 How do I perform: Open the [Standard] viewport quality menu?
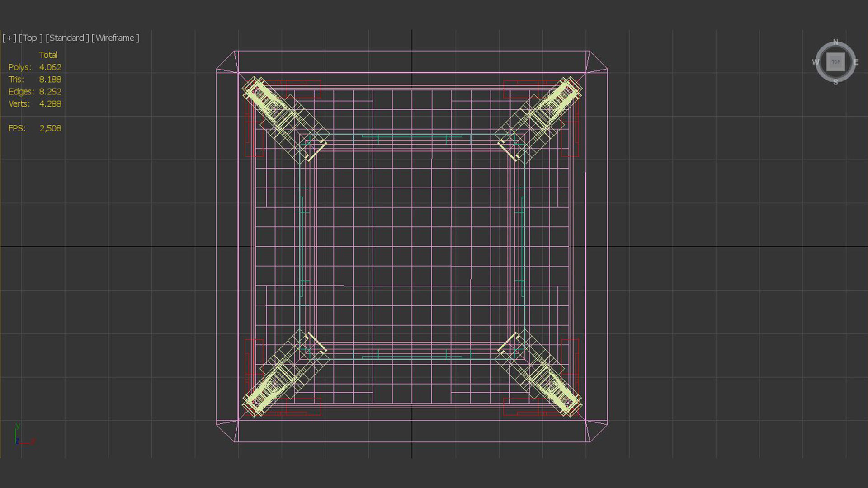67,38
